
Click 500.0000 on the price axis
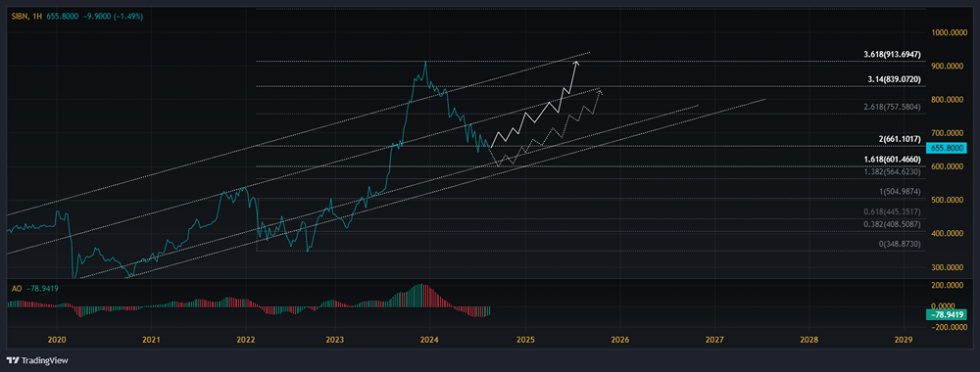point(948,201)
